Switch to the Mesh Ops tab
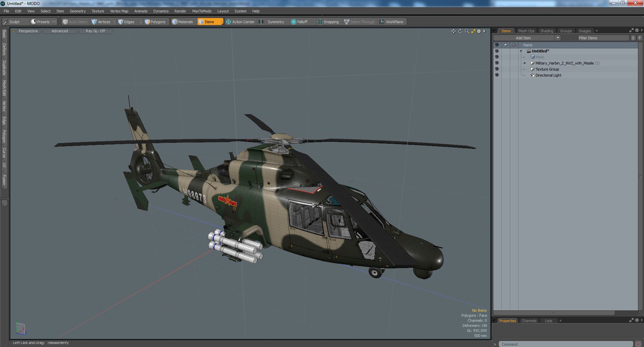 tap(526, 31)
